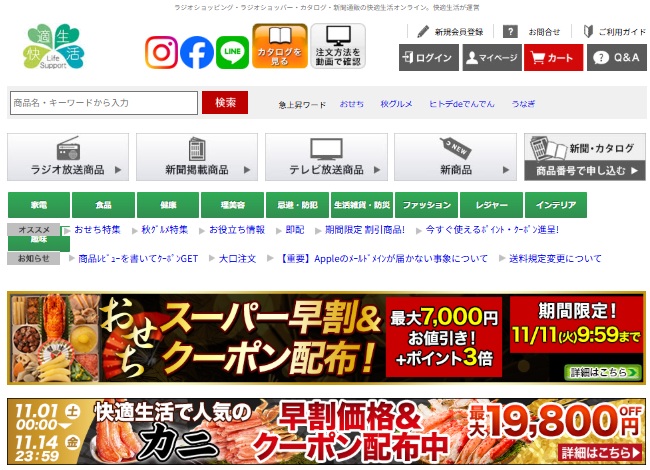Select the レジャー category tab

coord(491,205)
